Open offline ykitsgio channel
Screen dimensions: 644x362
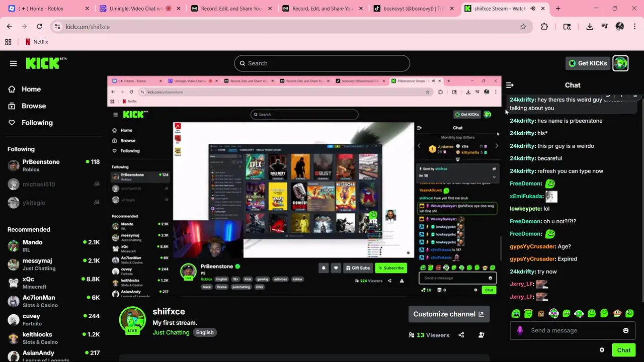[x=53, y=203]
